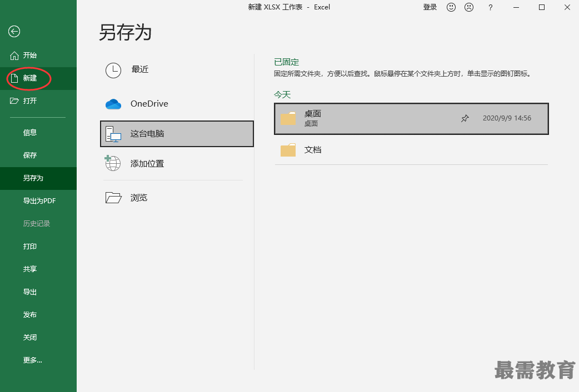Click the OneDrive cloud icon
The image size is (579, 392).
click(113, 104)
